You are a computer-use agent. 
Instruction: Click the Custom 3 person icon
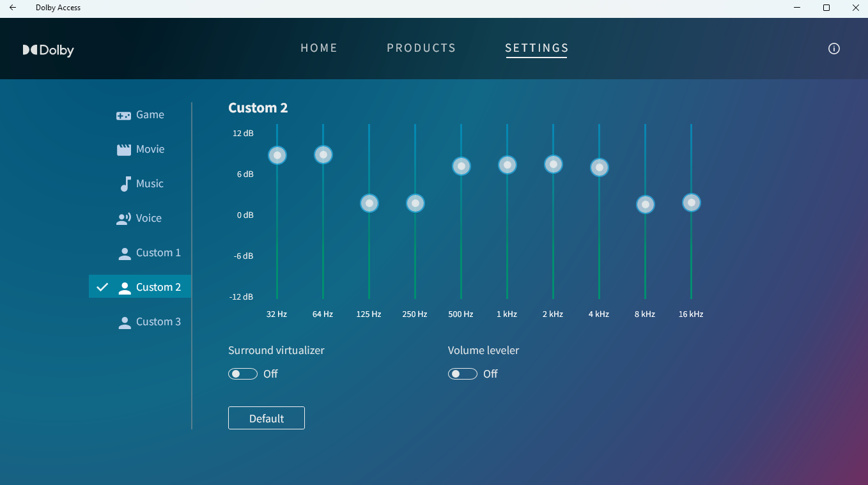[125, 323]
